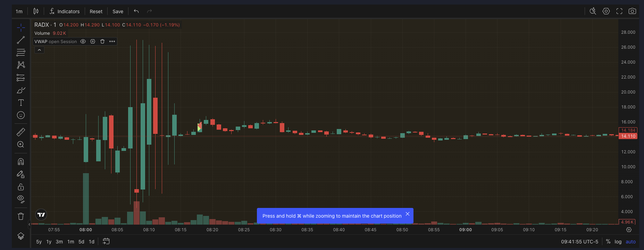This screenshot has width=644, height=250.
Task: Dismiss the zoom hint notification
Action: click(408, 214)
